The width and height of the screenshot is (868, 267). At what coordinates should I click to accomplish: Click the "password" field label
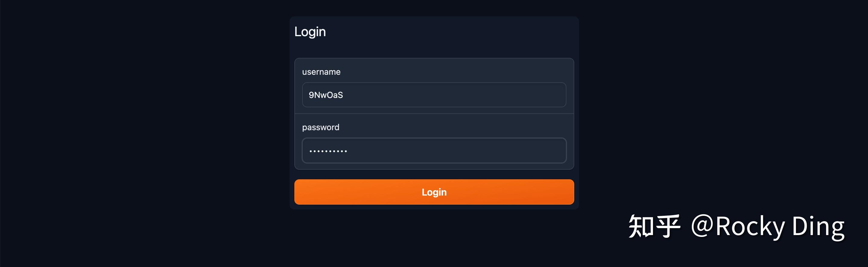(x=320, y=127)
